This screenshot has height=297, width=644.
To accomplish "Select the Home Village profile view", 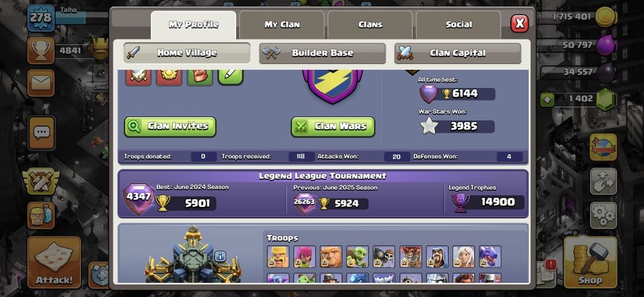I will [187, 53].
